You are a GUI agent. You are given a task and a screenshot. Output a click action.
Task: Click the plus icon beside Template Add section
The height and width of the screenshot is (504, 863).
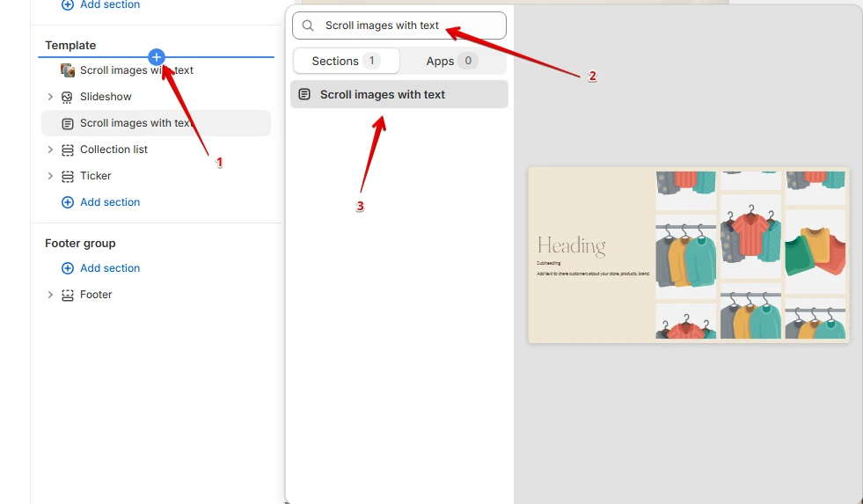coord(67,202)
